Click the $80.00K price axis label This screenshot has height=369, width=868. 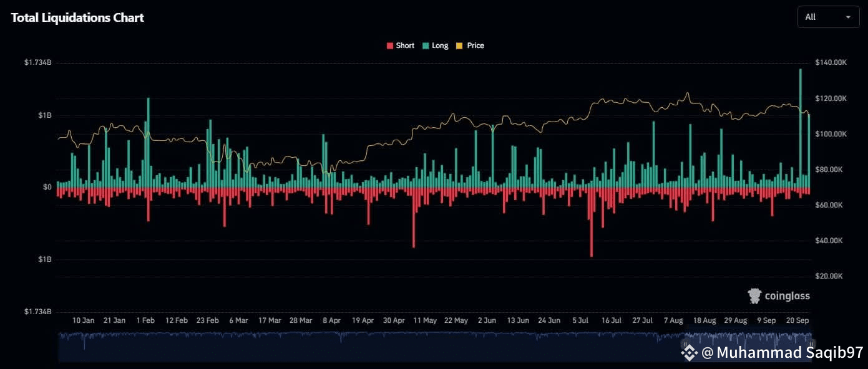(829, 170)
